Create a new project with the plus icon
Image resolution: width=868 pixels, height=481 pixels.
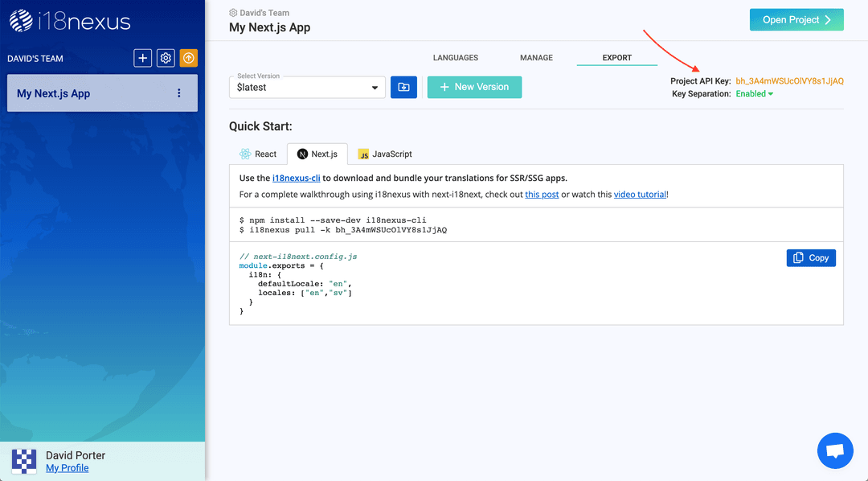point(142,58)
